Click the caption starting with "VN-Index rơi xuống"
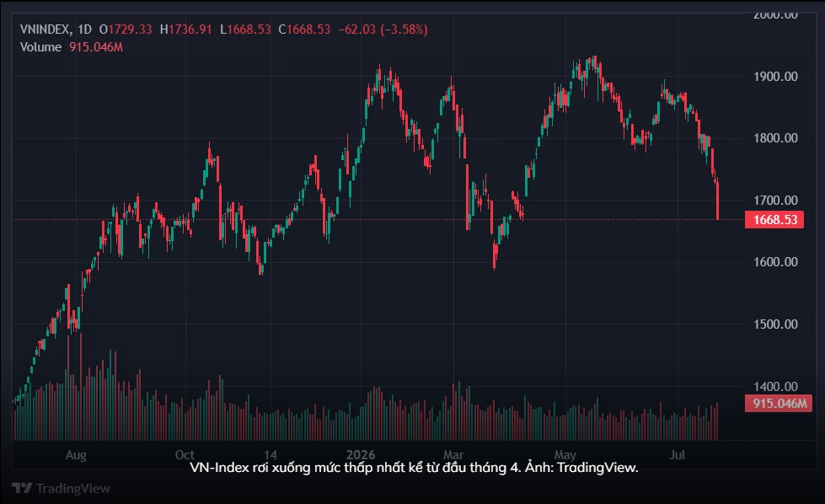The height and width of the screenshot is (504, 825). point(414,468)
